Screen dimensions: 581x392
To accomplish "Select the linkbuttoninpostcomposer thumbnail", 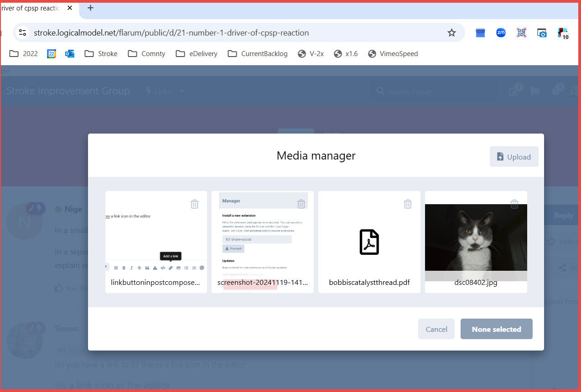I will pyautogui.click(x=156, y=242).
